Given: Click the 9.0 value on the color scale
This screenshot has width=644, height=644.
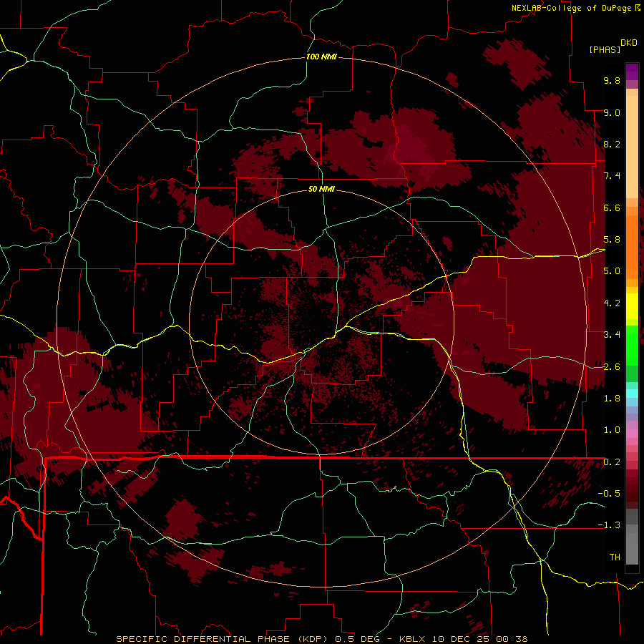Looking at the screenshot, I should point(612,112).
